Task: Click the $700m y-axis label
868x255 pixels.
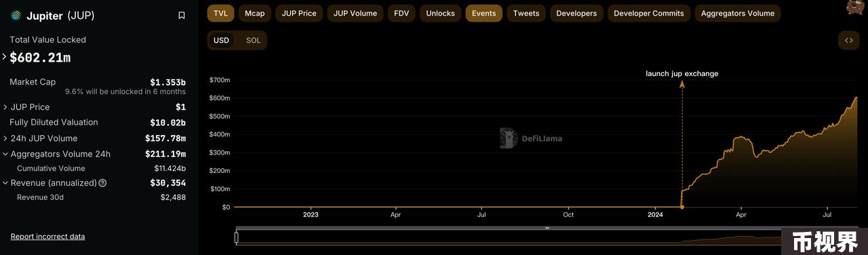Action: [x=220, y=80]
